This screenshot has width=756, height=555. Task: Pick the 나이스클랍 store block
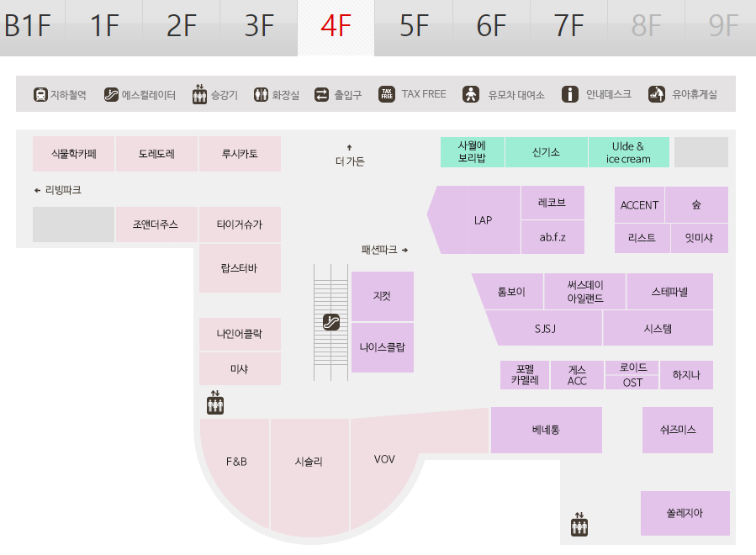[383, 347]
